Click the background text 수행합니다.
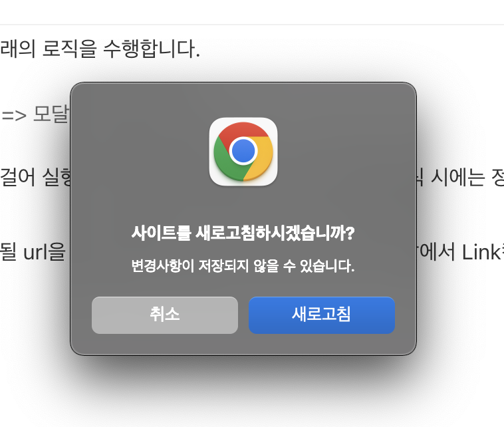 click(152, 49)
